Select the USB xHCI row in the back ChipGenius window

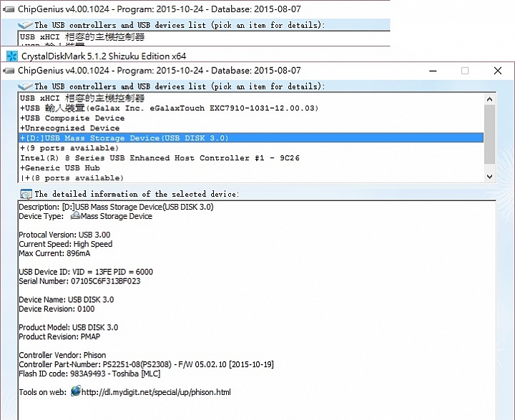204,36
